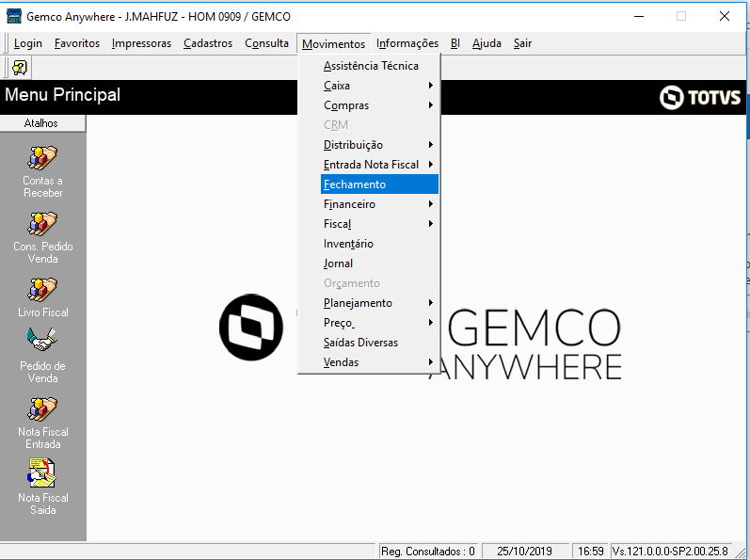
Task: Open the Cadastros menu
Action: click(208, 43)
